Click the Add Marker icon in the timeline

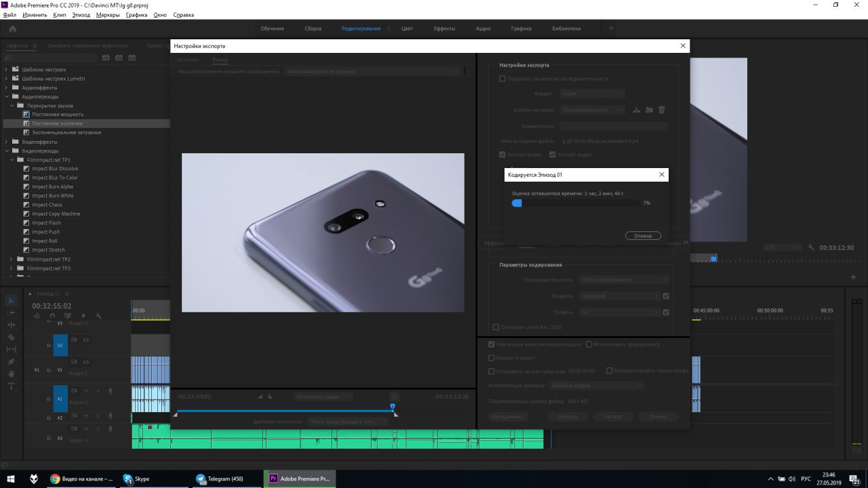[83, 316]
